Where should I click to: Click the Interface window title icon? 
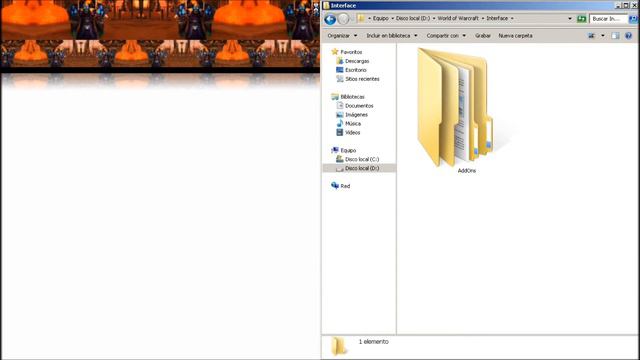coord(326,5)
